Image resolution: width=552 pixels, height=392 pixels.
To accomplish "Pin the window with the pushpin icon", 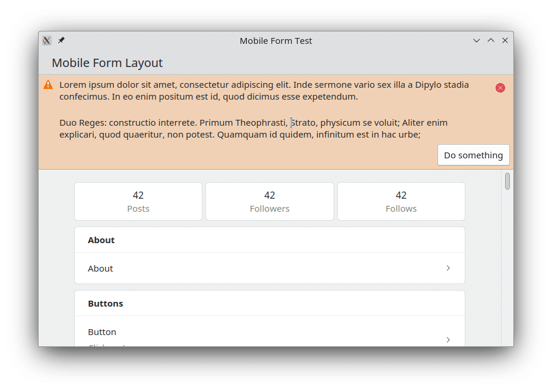I will 61,40.
